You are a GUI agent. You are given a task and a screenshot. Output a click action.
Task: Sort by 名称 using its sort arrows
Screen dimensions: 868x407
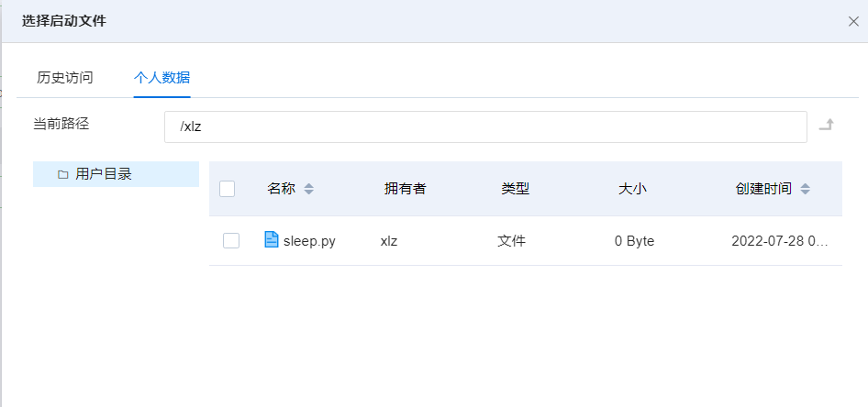click(309, 189)
